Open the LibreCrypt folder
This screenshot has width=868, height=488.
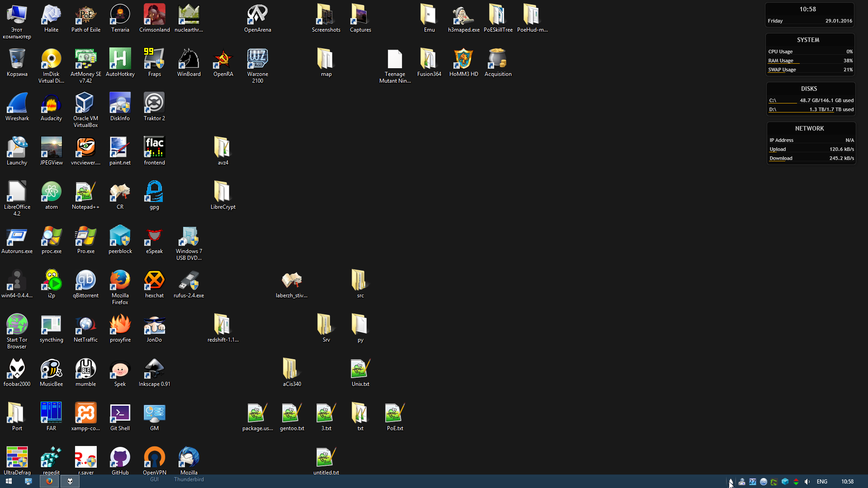click(223, 195)
